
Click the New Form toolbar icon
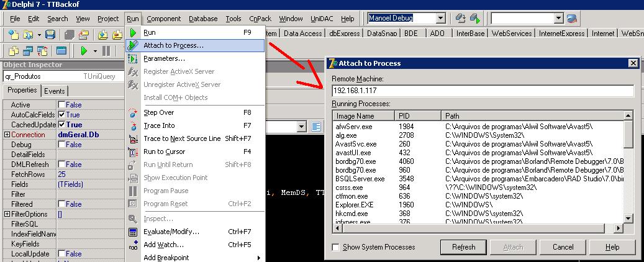coord(61,51)
